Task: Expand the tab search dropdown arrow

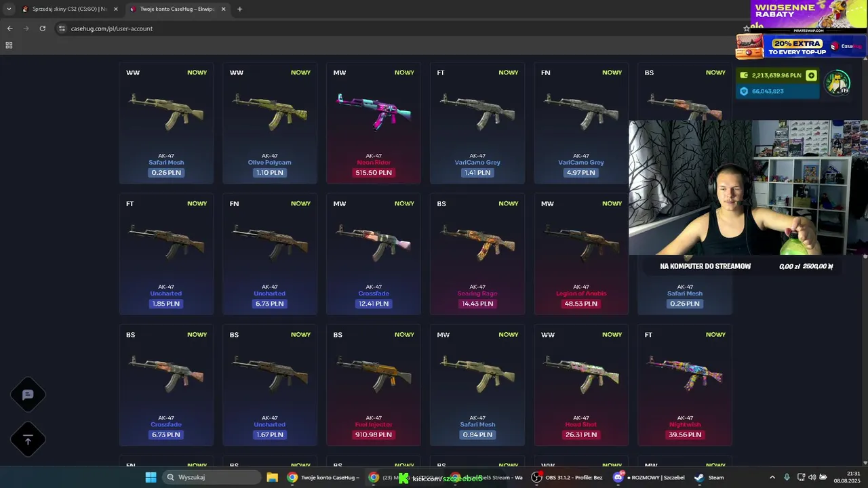Action: 9,9
